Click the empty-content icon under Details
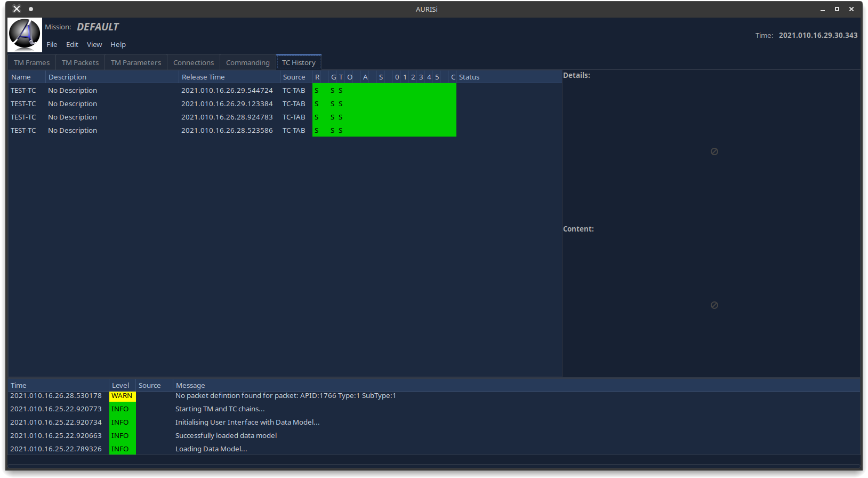The height and width of the screenshot is (478, 868). point(714,152)
